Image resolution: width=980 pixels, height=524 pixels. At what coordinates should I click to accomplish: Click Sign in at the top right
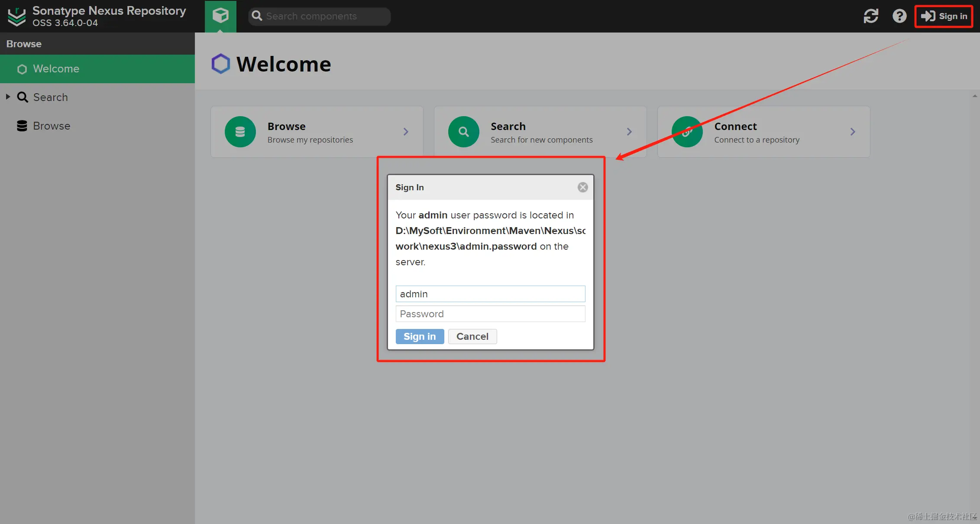pyautogui.click(x=944, y=16)
